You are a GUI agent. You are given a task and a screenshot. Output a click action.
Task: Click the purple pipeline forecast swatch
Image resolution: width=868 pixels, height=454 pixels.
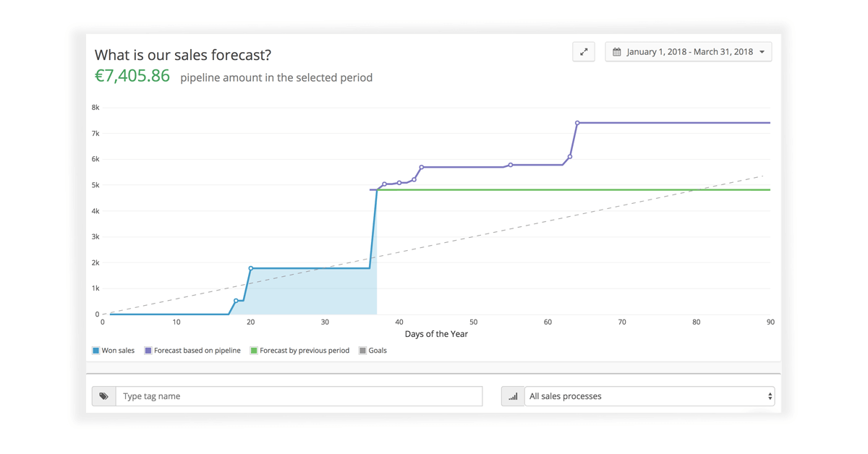(148, 351)
